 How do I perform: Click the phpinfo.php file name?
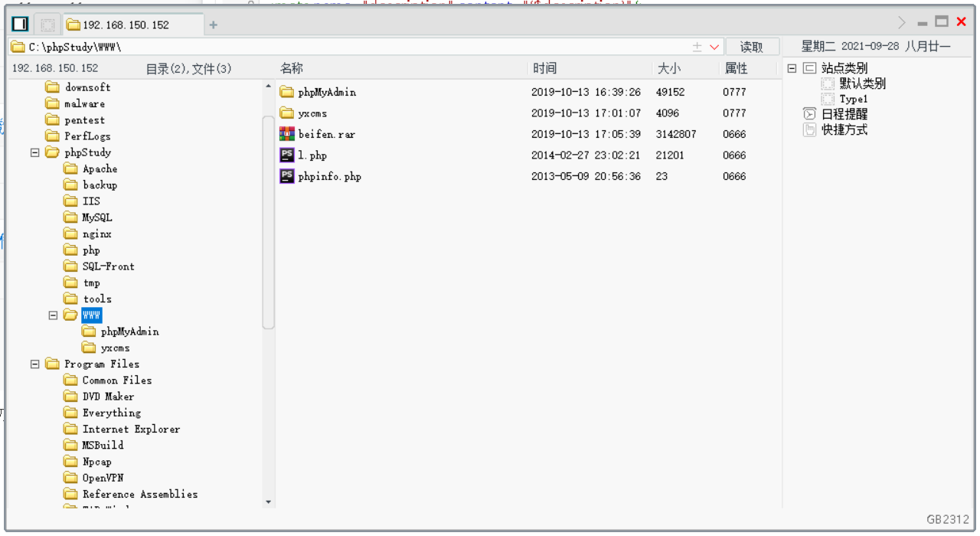[330, 176]
